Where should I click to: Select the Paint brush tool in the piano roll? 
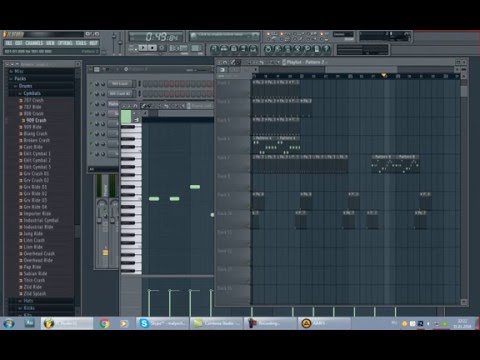point(149,106)
